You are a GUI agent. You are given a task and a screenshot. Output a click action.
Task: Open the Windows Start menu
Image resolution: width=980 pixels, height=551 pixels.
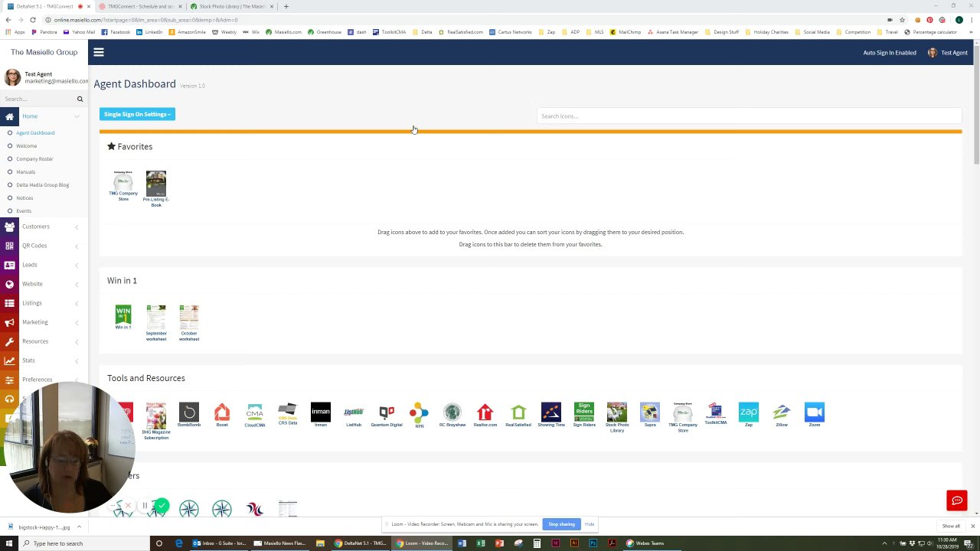point(9,543)
